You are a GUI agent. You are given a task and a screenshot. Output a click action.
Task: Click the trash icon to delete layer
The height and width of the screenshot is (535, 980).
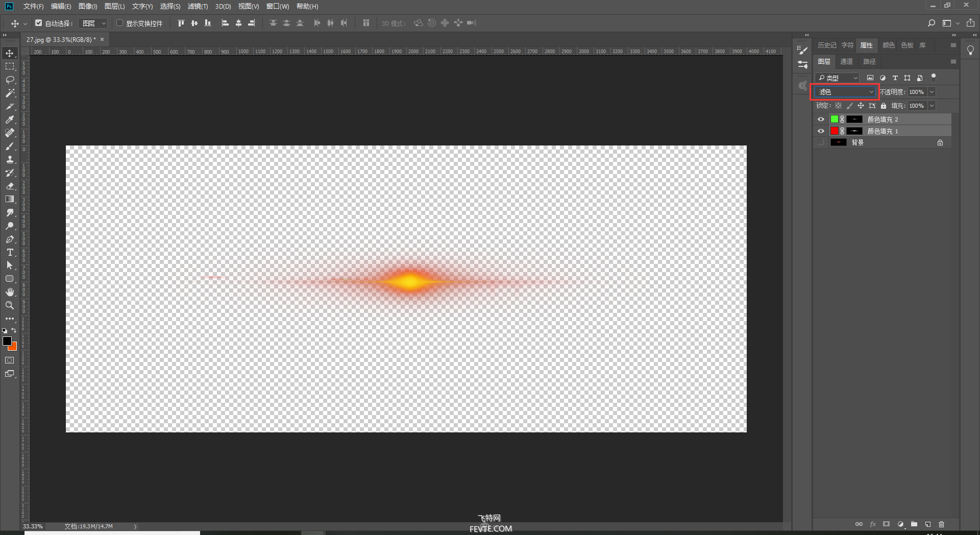point(941,524)
